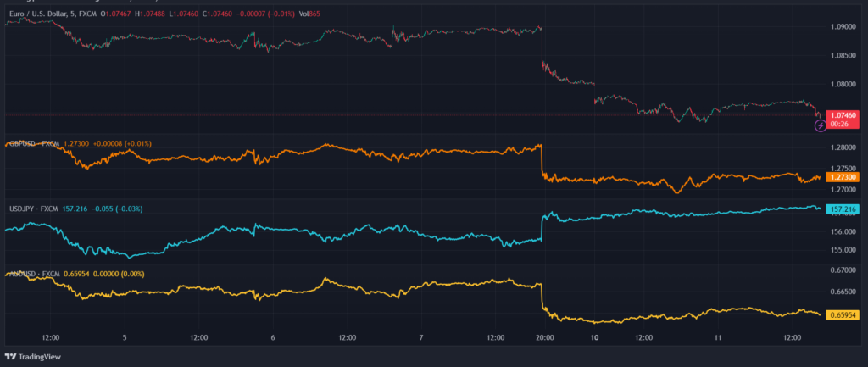The image size is (868, 367).
Task: Select the USDJPY FXCM legend label
Action: (34, 208)
